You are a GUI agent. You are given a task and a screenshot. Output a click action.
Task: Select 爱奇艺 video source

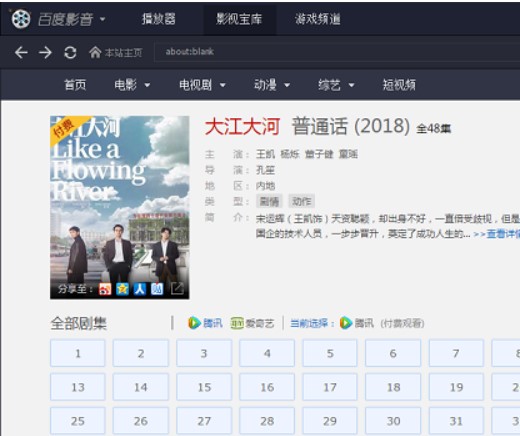[252, 323]
